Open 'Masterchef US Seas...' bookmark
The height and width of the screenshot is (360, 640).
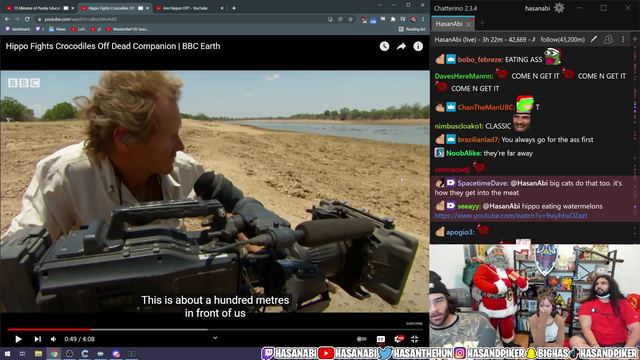coord(127,29)
